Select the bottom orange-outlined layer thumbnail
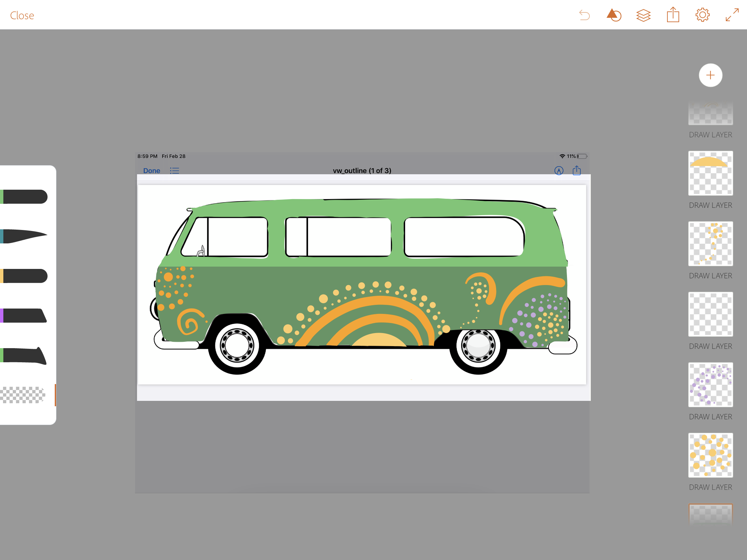The image size is (747, 560). pyautogui.click(x=710, y=515)
